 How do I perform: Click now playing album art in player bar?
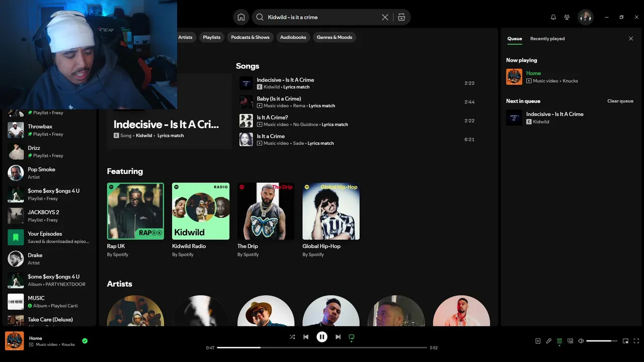[x=15, y=341]
